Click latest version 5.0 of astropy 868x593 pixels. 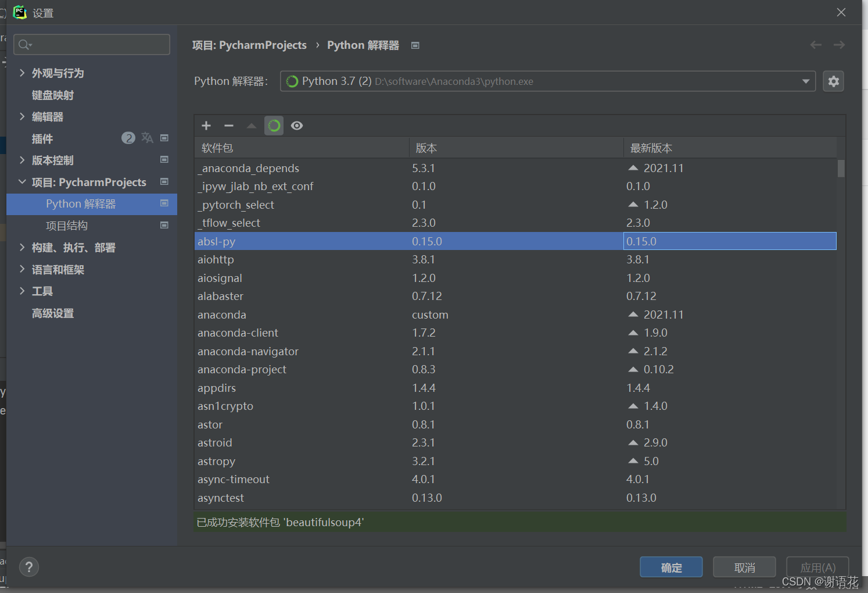pyautogui.click(x=651, y=461)
